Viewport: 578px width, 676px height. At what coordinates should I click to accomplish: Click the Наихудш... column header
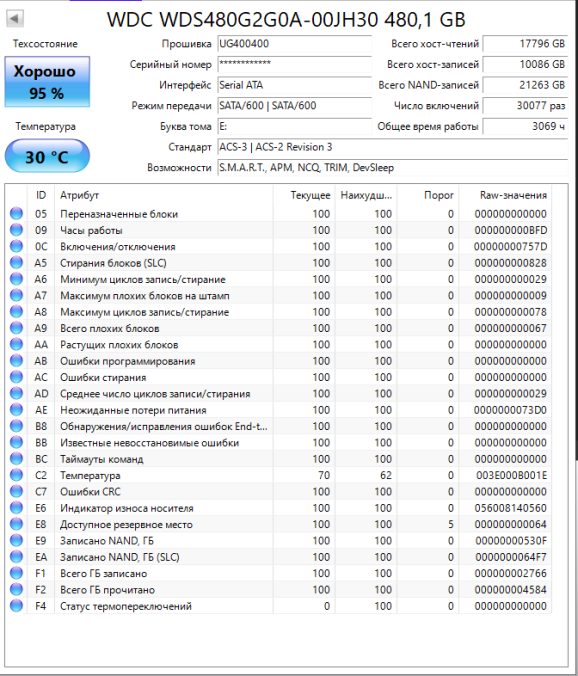coord(366,195)
